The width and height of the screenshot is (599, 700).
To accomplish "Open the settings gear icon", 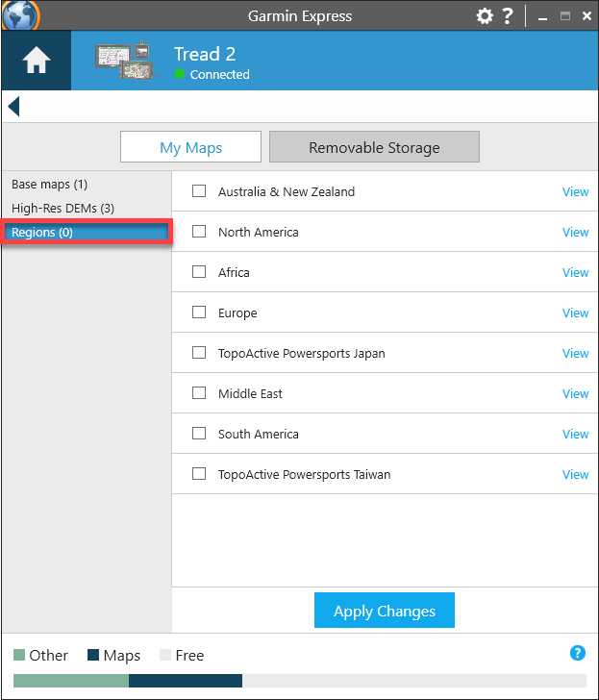I will pos(485,16).
